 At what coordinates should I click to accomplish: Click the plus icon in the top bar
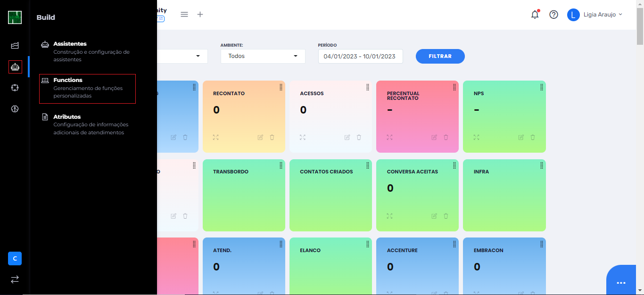pos(200,14)
